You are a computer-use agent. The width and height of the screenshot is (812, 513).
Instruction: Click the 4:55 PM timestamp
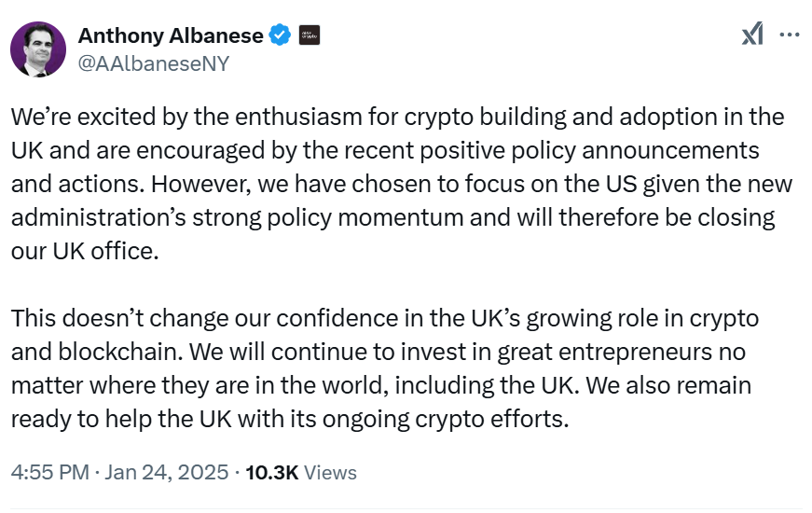[x=49, y=472]
